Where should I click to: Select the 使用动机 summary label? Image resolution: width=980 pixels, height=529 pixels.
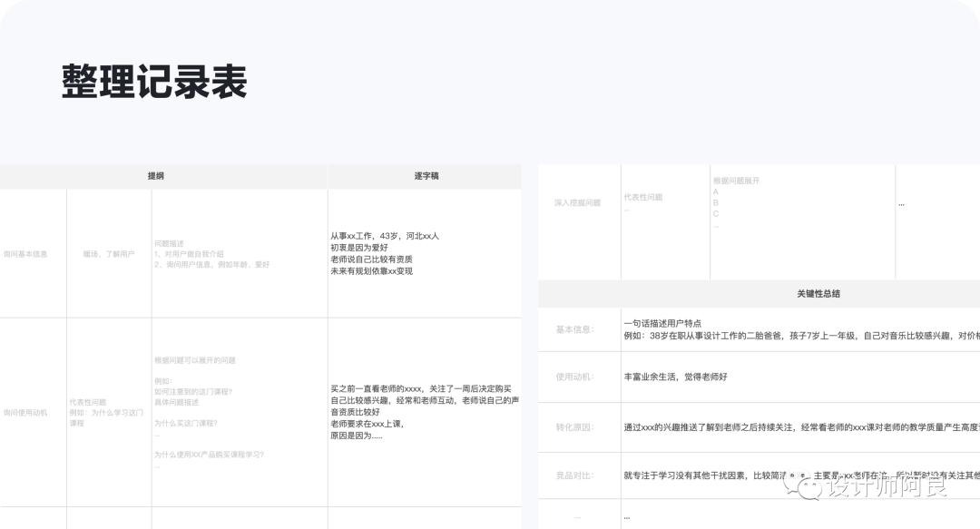point(574,377)
